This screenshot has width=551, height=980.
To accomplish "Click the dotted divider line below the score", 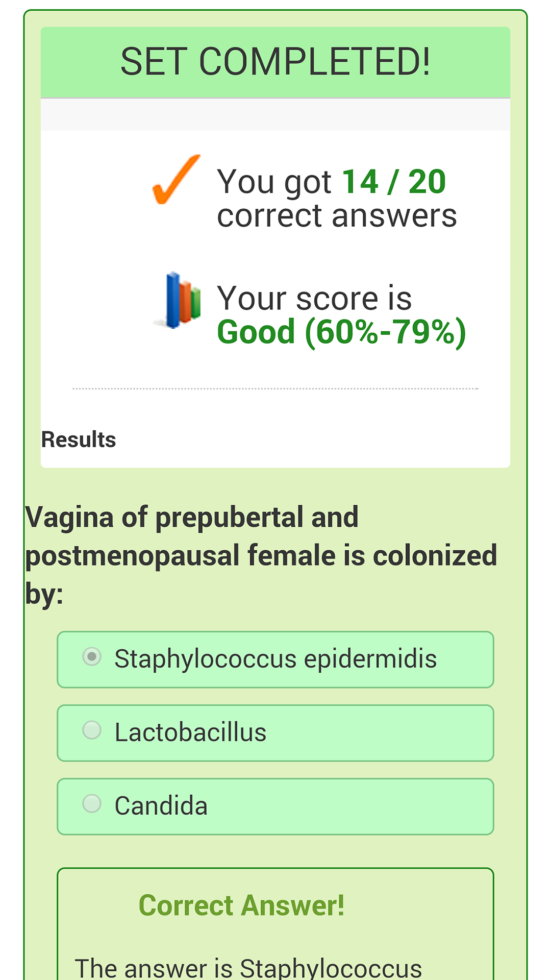I will point(275,388).
